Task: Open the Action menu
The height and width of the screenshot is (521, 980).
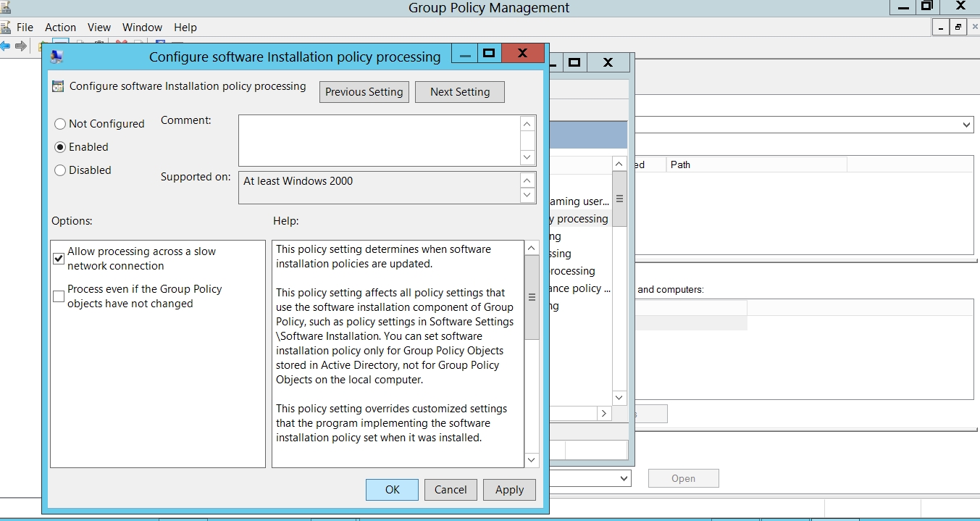Action: tap(60, 28)
